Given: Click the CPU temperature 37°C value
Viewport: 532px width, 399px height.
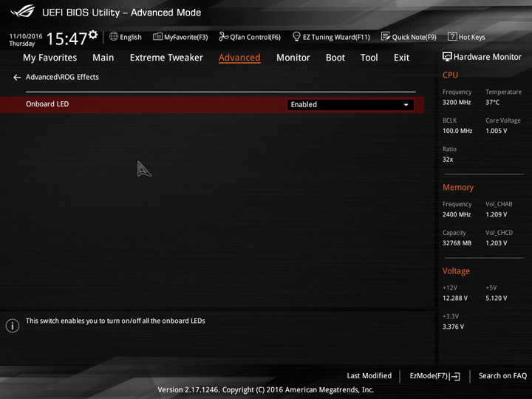Looking at the screenshot, I should (x=492, y=102).
